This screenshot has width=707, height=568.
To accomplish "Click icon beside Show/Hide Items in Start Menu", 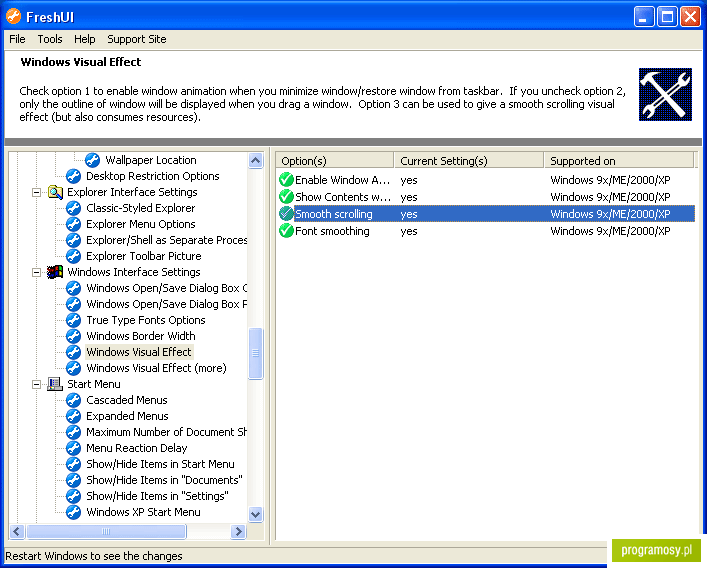I will [73, 464].
